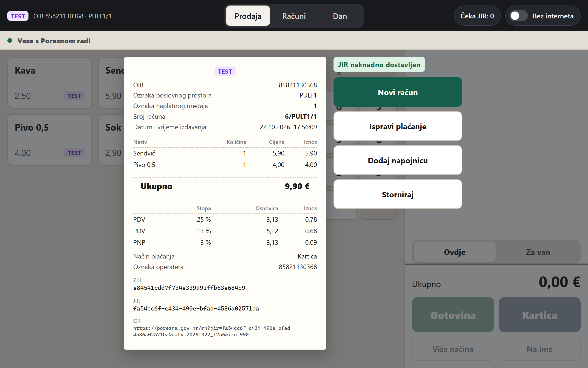Click the TEST badge atop the receipt
The image size is (588, 368).
[x=225, y=71]
